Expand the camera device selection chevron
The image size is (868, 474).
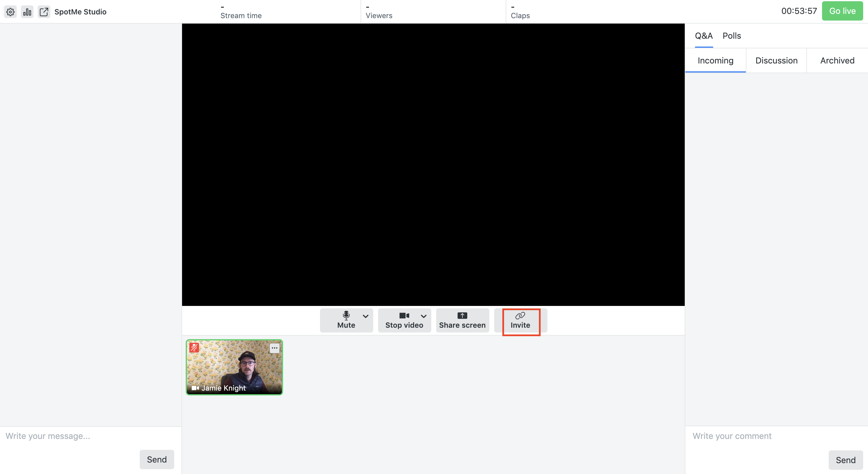tap(423, 317)
